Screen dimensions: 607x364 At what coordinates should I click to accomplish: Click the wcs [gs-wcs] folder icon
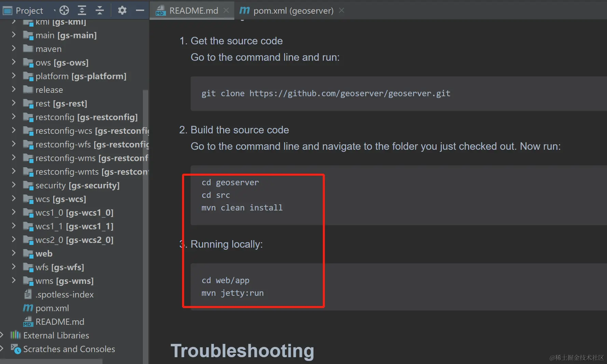point(28,199)
